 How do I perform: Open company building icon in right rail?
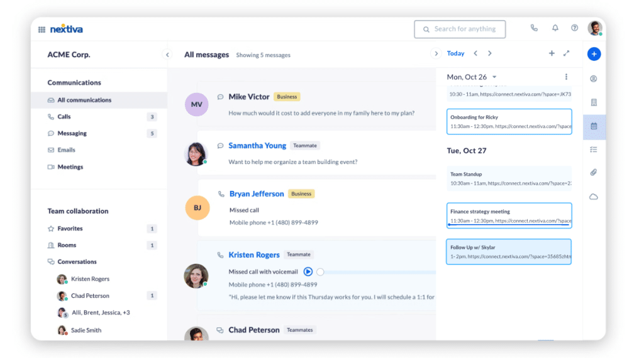click(594, 102)
